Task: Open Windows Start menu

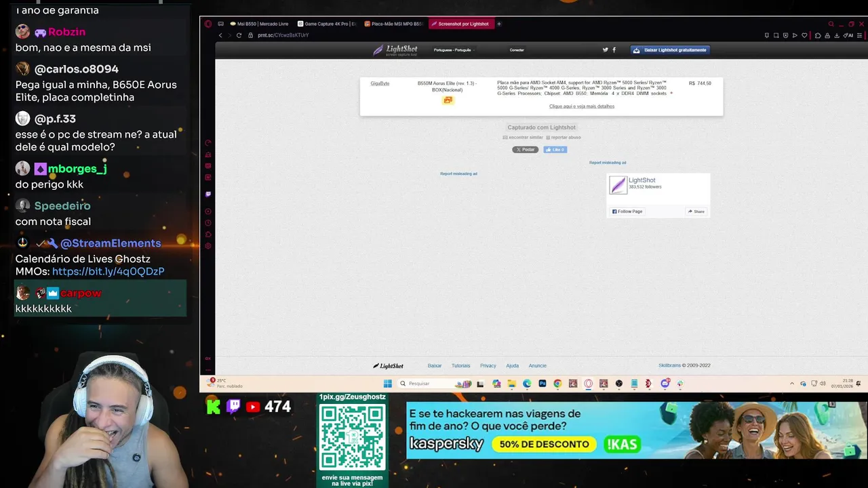Action: (x=388, y=384)
